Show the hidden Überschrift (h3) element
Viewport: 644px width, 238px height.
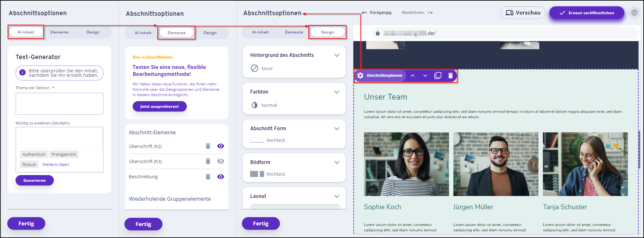click(x=221, y=162)
